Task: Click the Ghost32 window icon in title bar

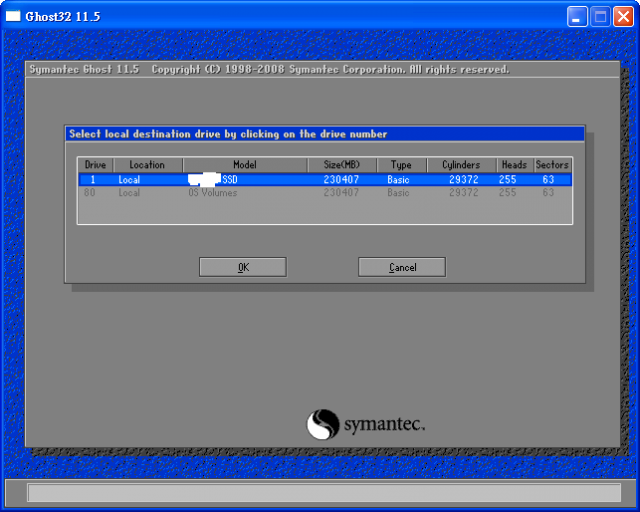Action: tap(13, 16)
